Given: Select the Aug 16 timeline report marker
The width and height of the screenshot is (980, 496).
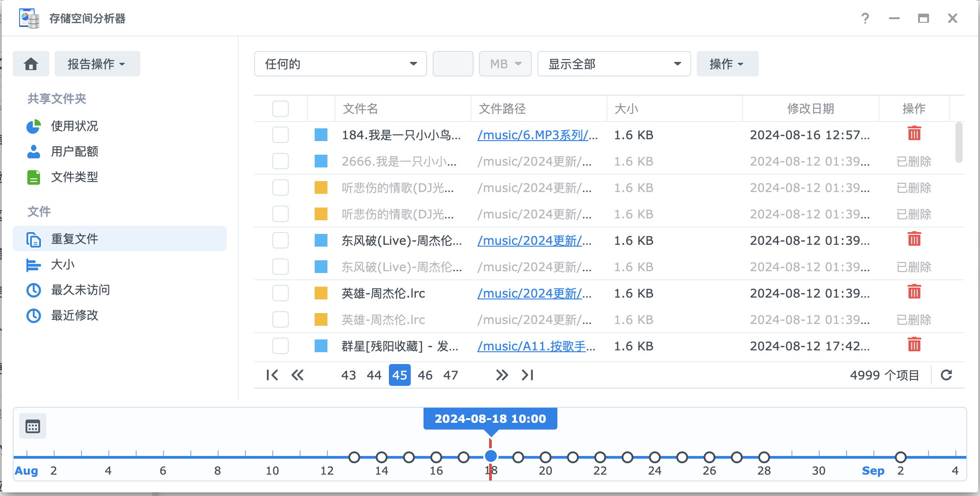Looking at the screenshot, I should click(x=436, y=457).
